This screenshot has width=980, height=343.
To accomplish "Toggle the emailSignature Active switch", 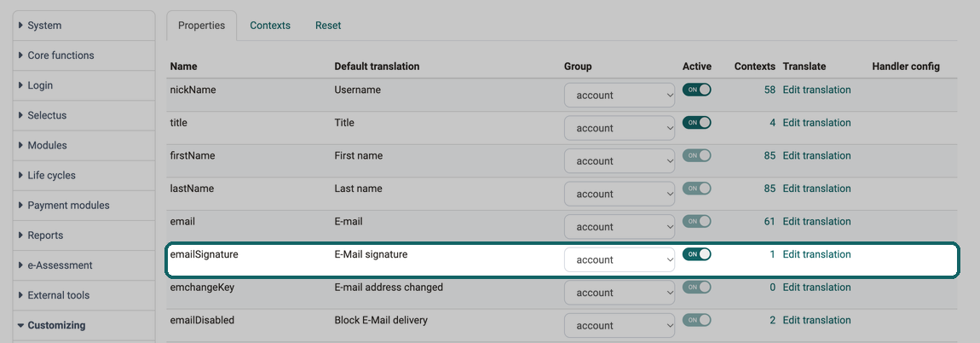I will 697,254.
